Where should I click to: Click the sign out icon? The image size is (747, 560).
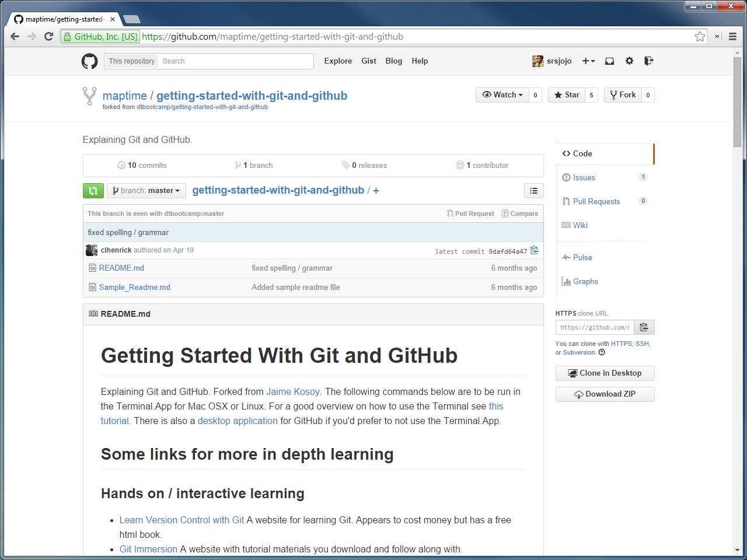(x=648, y=61)
